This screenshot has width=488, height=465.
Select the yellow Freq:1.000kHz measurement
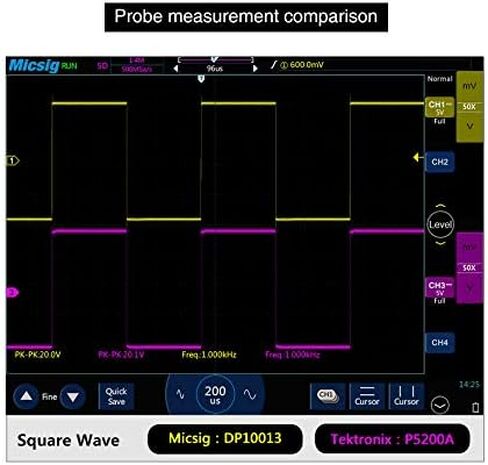209,355
